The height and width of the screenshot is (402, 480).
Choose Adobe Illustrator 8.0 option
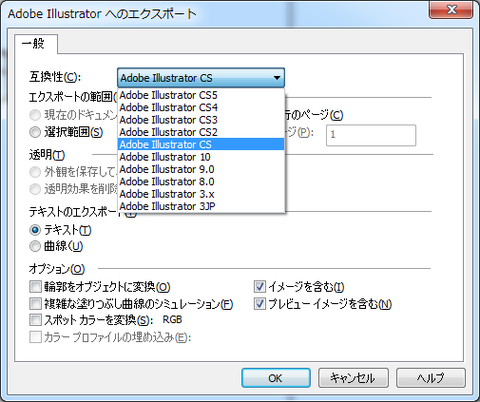pyautogui.click(x=201, y=182)
